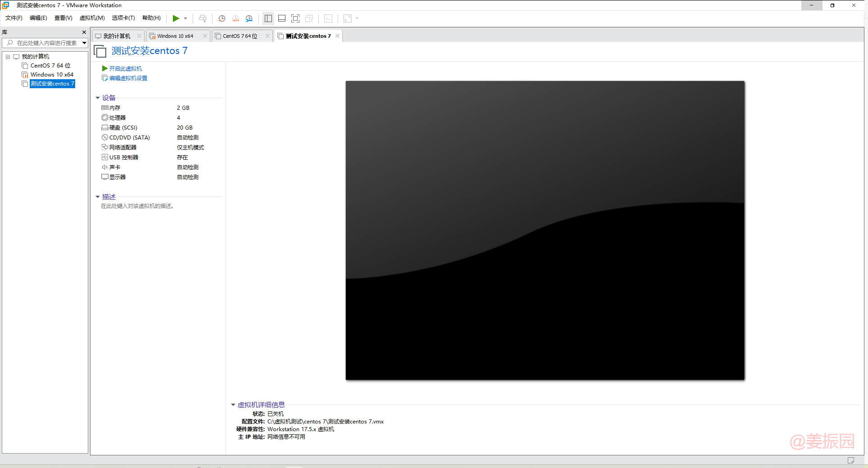The height and width of the screenshot is (468, 868).
Task: Open the snapshot manager wrench icon
Action: click(249, 18)
